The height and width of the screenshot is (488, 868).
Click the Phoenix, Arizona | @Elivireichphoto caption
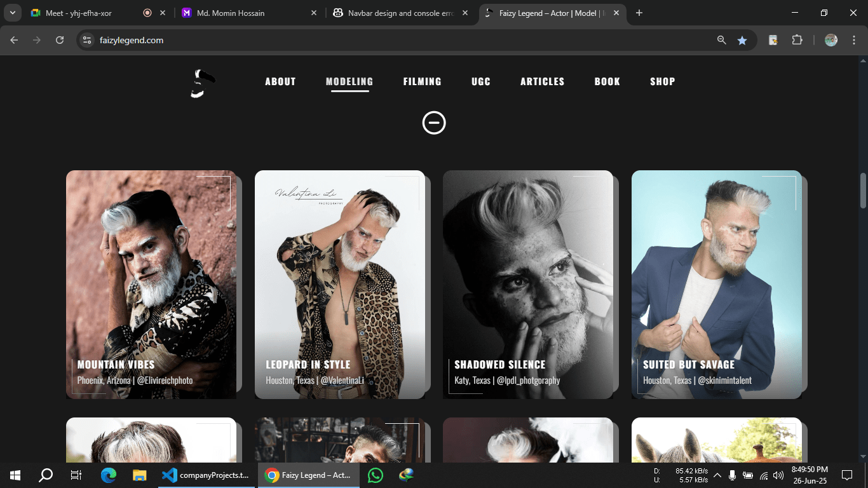point(135,380)
